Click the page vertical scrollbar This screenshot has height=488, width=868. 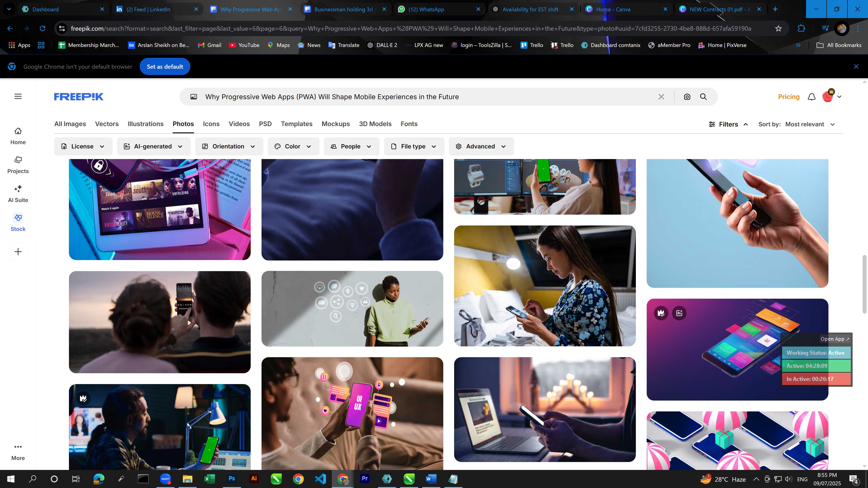tap(864, 285)
